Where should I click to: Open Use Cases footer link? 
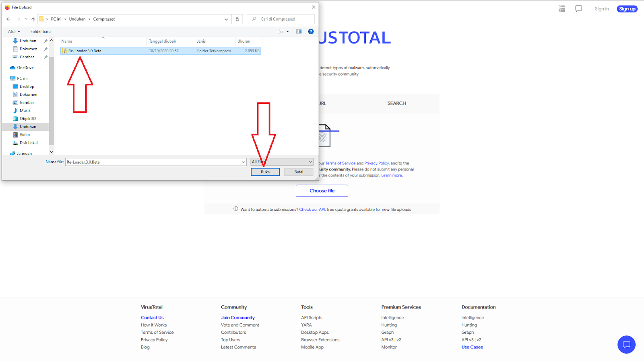(x=472, y=347)
